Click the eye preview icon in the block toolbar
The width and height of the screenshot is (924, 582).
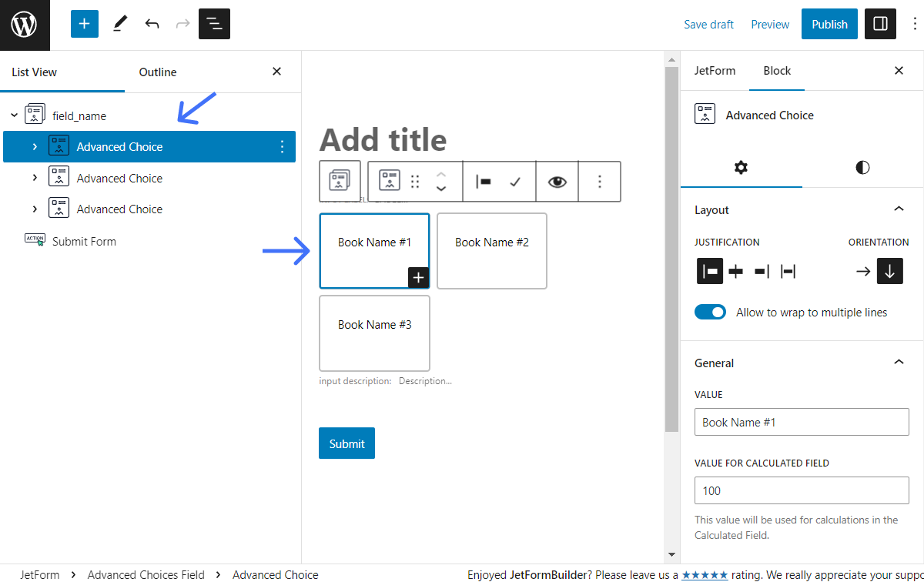[x=557, y=181]
